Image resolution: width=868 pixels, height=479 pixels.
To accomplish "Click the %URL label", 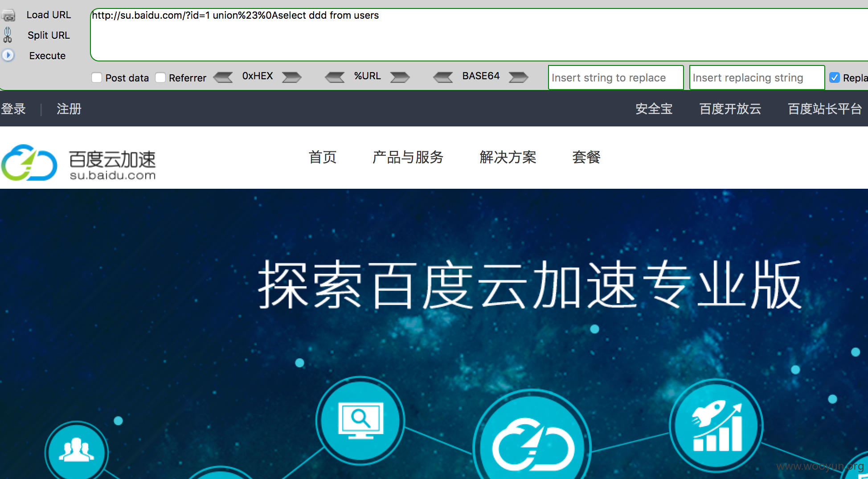I will pyautogui.click(x=368, y=76).
